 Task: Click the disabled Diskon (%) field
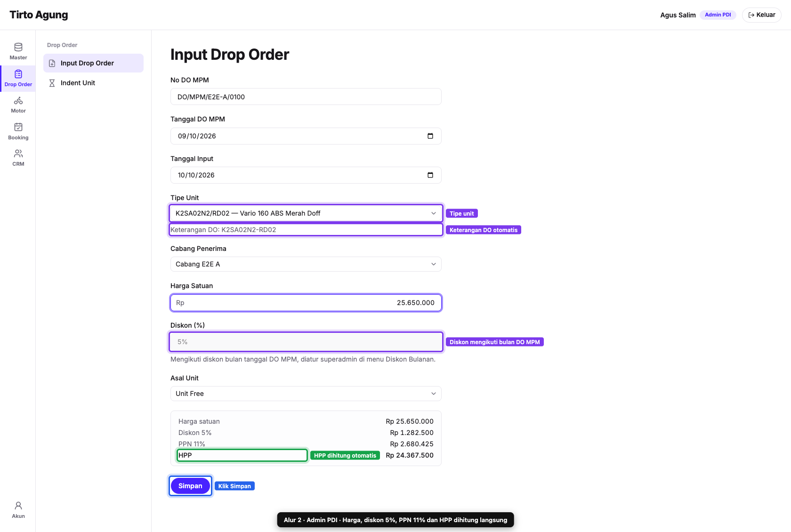(x=306, y=342)
